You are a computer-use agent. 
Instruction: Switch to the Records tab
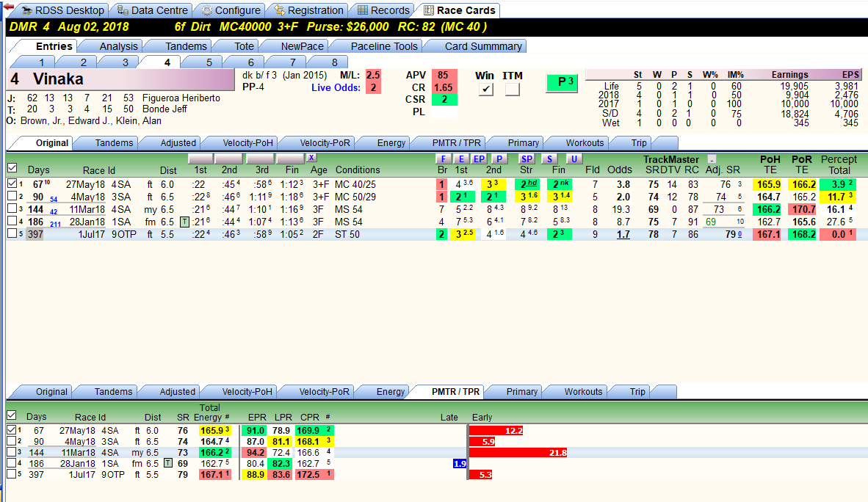point(383,10)
